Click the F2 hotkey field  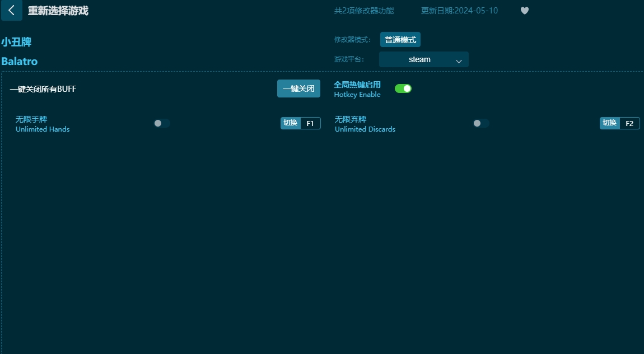629,123
